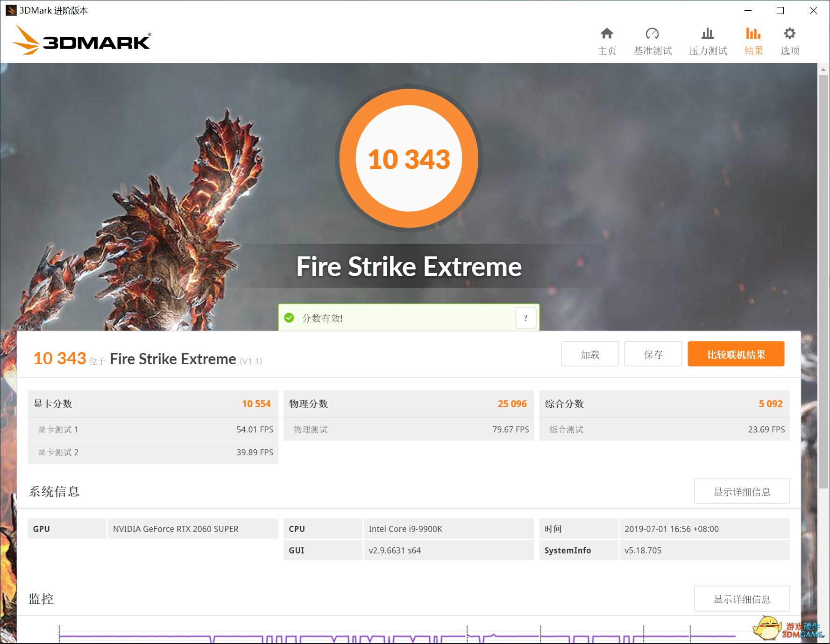This screenshot has width=830, height=644.
Task: Click the 10 343 score beside Fire Strike Extreme (V1.1)
Action: 60,358
